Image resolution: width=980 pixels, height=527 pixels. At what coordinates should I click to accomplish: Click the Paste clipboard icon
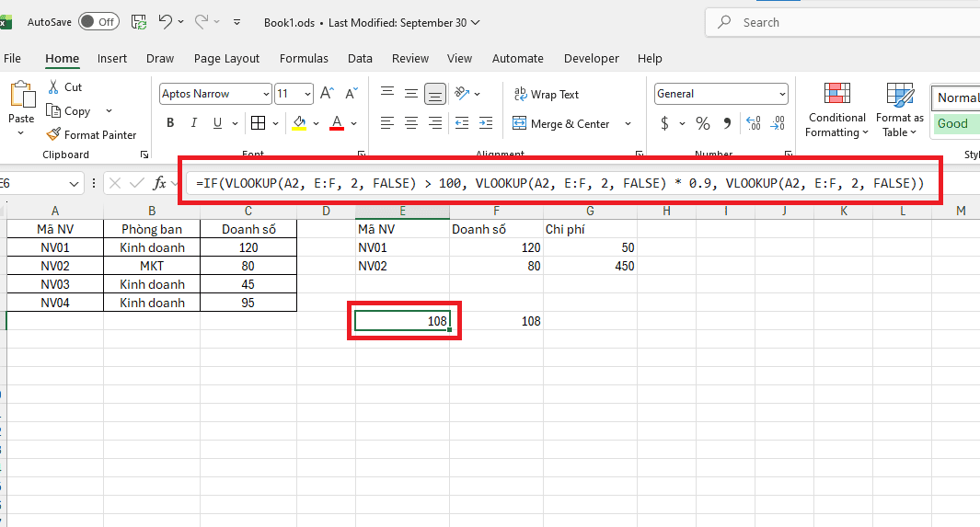coord(22,95)
